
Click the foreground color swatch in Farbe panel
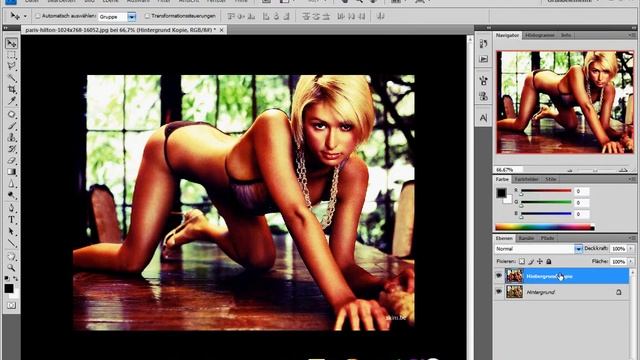pos(501,193)
